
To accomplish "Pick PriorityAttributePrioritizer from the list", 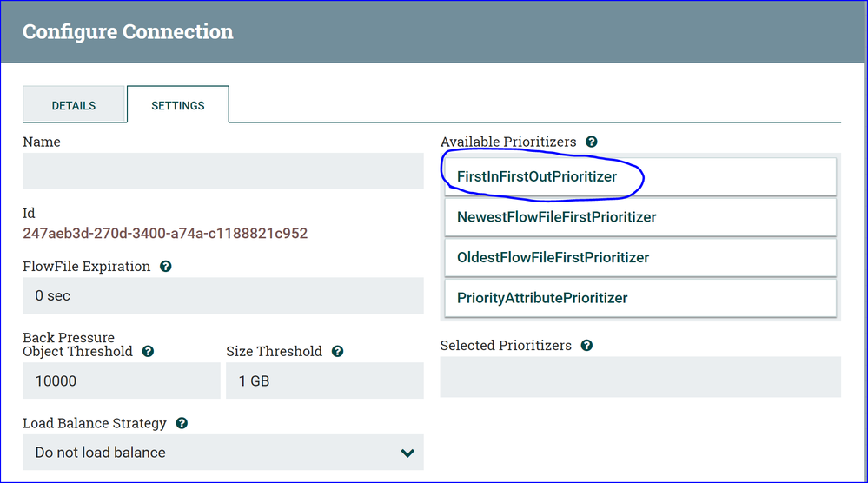I will pos(542,298).
